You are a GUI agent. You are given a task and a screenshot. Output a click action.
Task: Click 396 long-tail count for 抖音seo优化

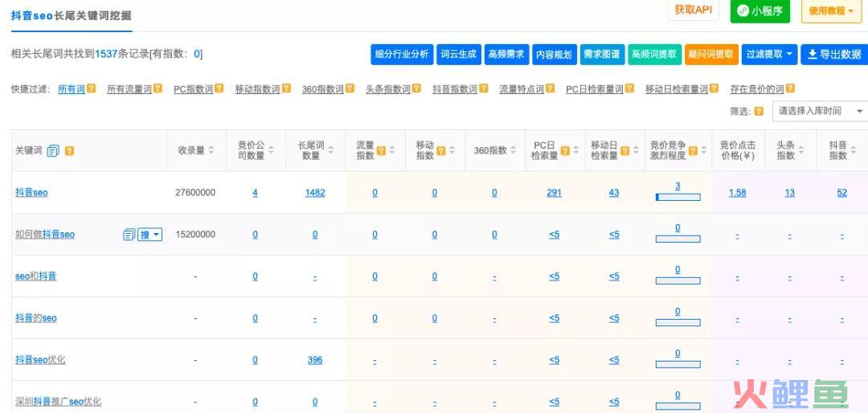click(x=315, y=360)
